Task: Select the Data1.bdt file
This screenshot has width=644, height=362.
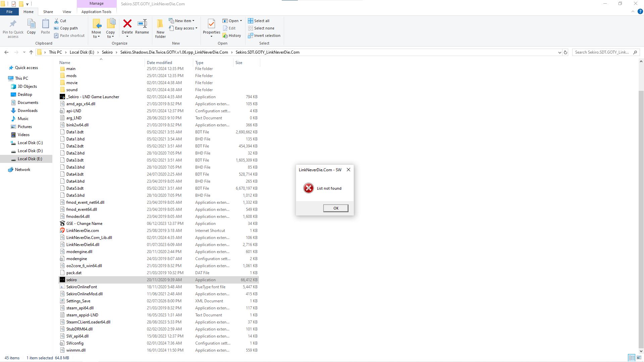Action: pos(75,132)
